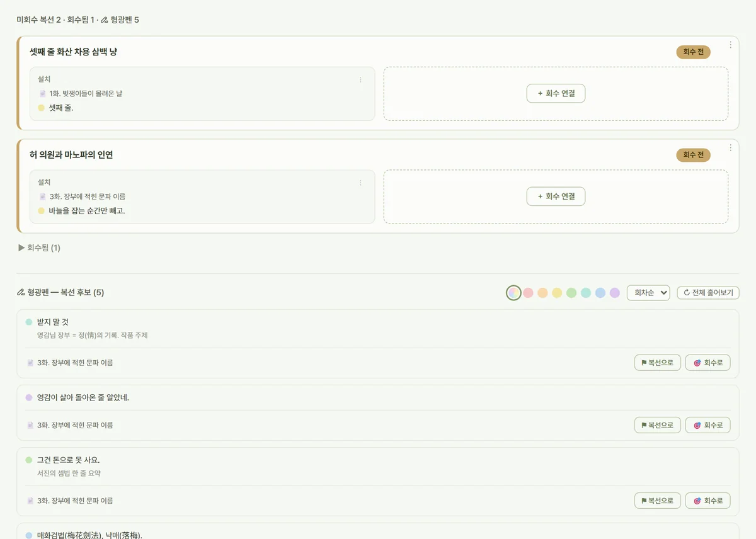This screenshot has height=539, width=756.
Task: Click yellow highlight dot next to '셋째 줄.'
Action: (41, 108)
